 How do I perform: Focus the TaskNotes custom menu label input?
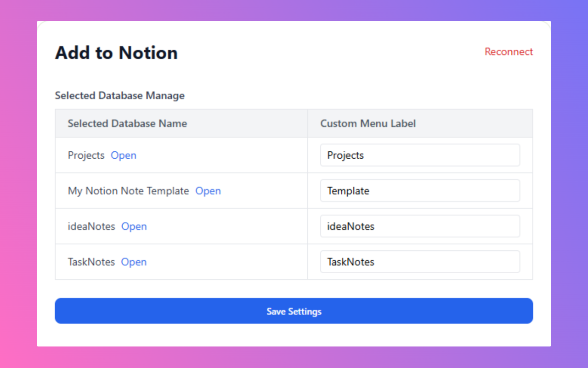419,261
